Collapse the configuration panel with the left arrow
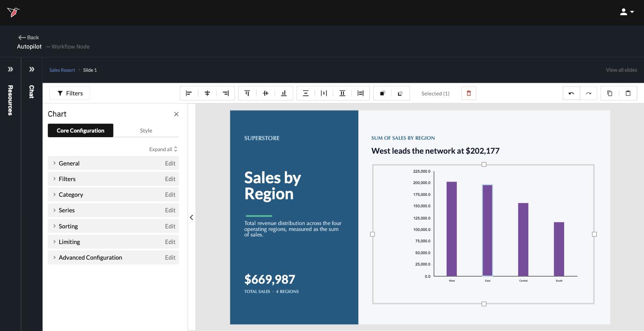 click(x=191, y=217)
